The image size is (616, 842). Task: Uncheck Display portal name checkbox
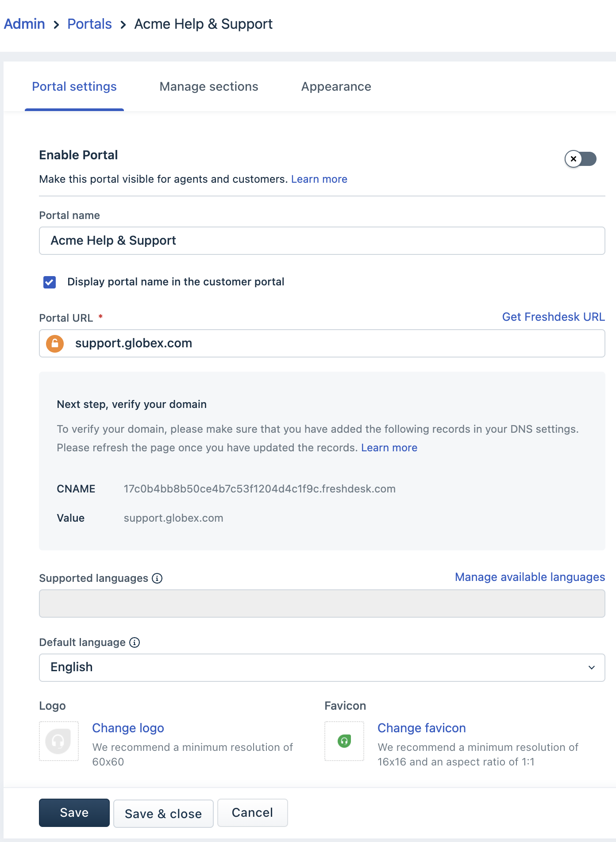pyautogui.click(x=50, y=282)
